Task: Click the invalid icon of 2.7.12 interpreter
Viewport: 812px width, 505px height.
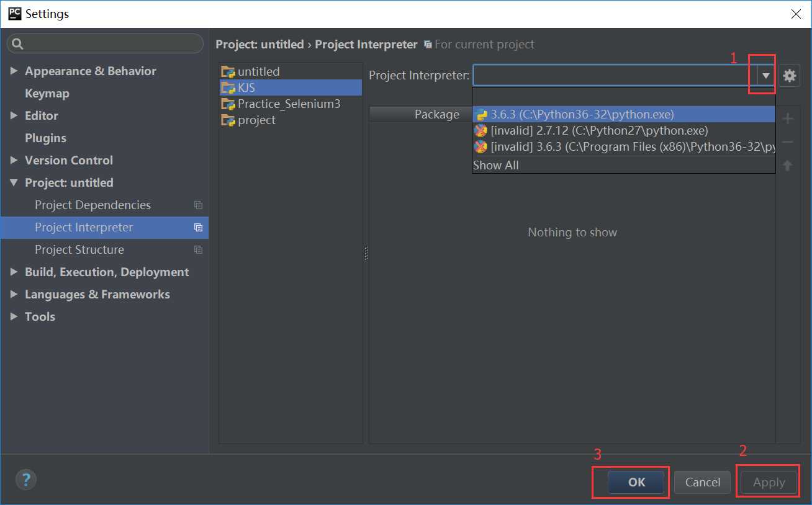Action: click(480, 131)
